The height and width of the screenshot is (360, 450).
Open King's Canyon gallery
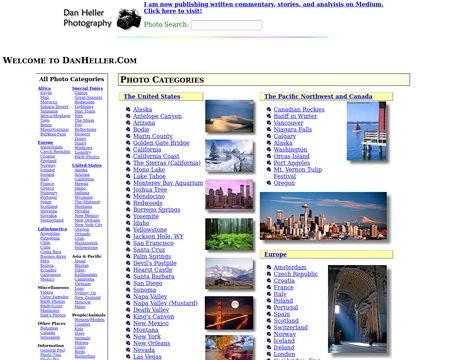click(153, 316)
